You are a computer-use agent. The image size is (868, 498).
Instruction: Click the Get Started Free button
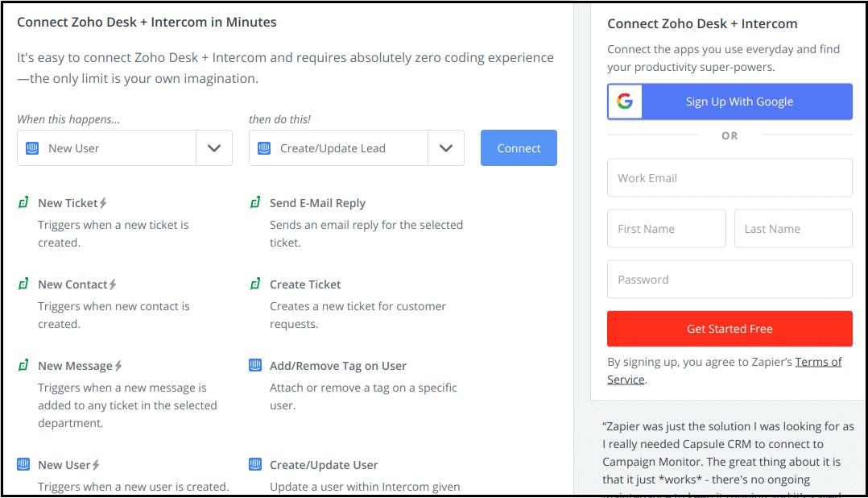tap(730, 329)
